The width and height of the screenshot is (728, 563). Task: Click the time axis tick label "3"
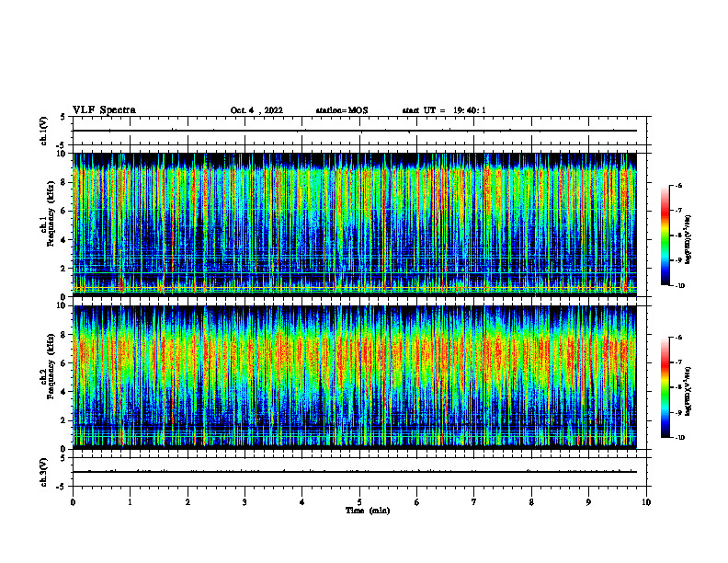[x=245, y=502]
